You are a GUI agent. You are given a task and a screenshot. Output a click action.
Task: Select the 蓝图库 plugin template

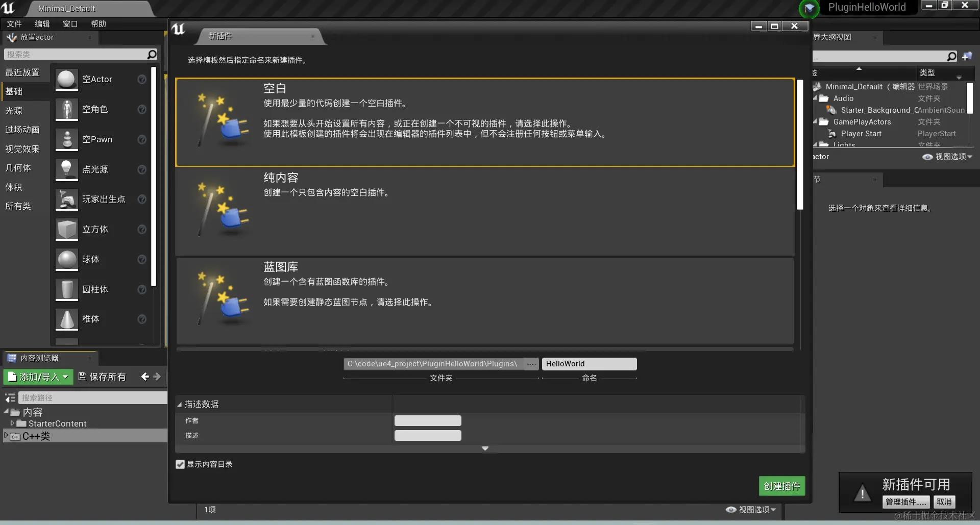485,301
